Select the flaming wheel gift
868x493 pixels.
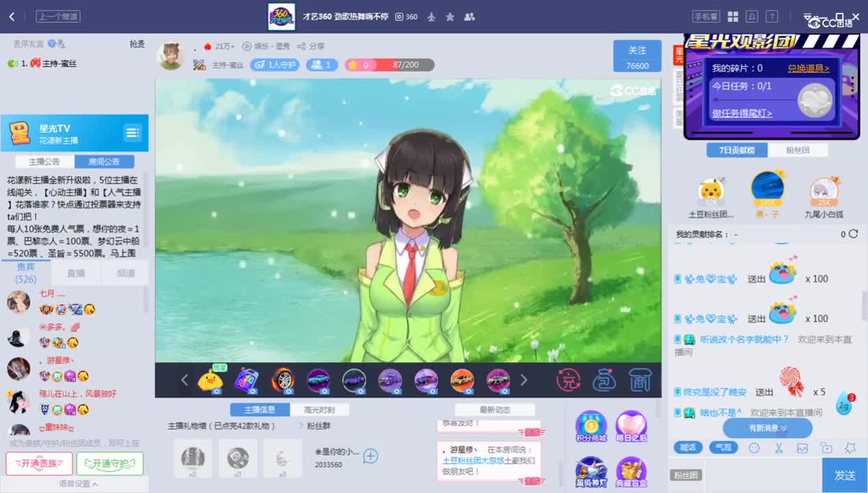tap(282, 380)
